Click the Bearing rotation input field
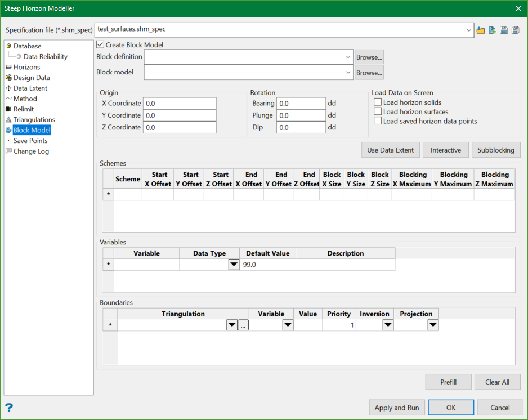Viewport: 528px width, 420px height. (301, 104)
